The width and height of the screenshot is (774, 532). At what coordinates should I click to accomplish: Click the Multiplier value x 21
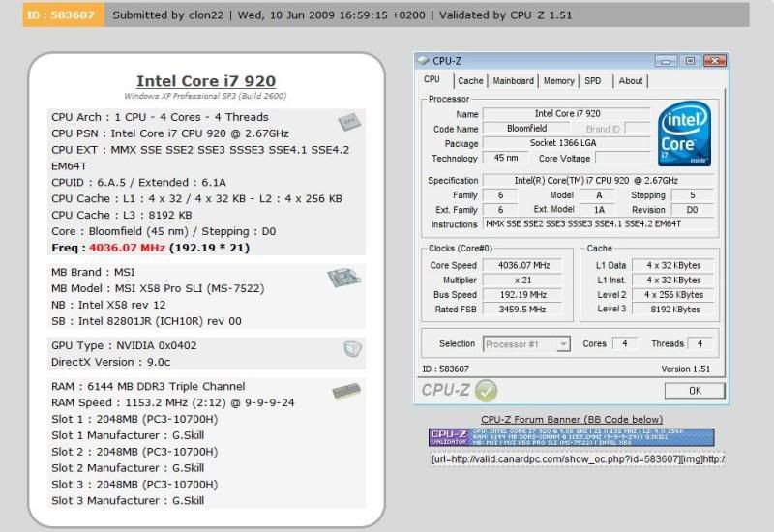click(x=522, y=281)
